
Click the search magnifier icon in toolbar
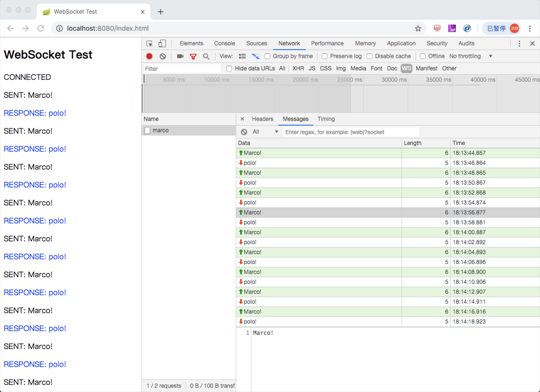point(206,56)
